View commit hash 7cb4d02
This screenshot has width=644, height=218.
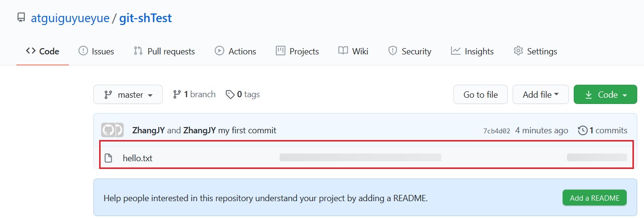pyautogui.click(x=496, y=131)
